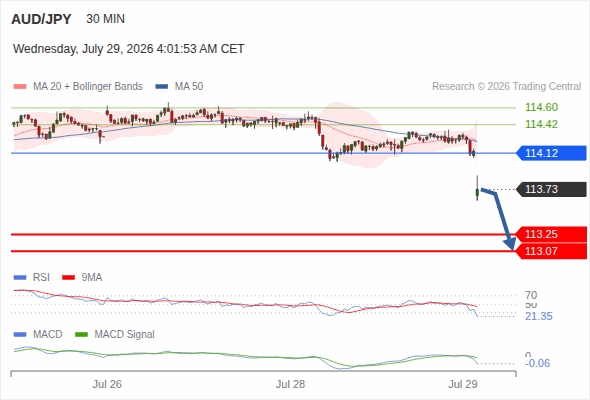590x400 pixels.
Task: Click the RSI value 21.35
Action: click(539, 316)
